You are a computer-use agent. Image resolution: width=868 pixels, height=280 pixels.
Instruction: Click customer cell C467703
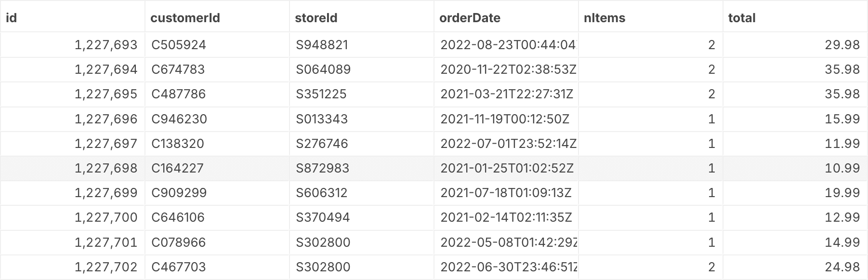[x=179, y=267]
